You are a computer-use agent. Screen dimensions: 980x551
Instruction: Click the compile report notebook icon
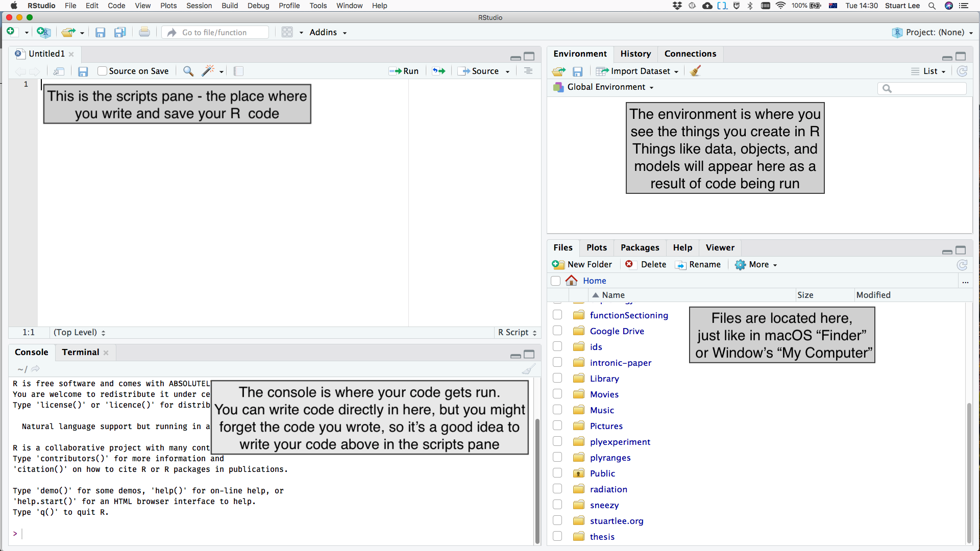(238, 71)
